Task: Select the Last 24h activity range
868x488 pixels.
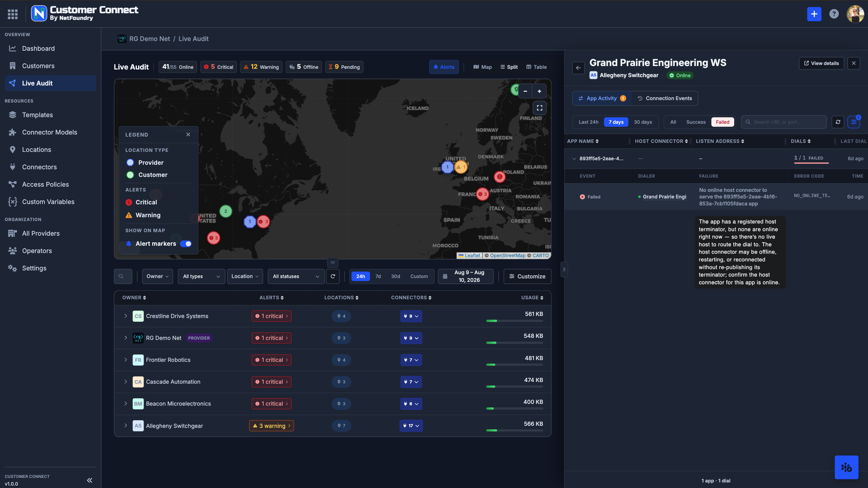Action: click(588, 122)
